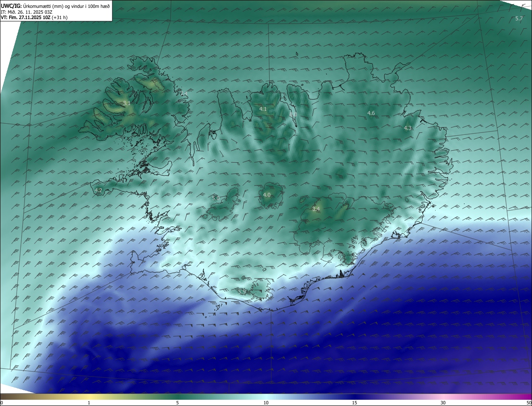Click the '4.3' value label in east Iceland
532x406 pixels.
point(408,128)
